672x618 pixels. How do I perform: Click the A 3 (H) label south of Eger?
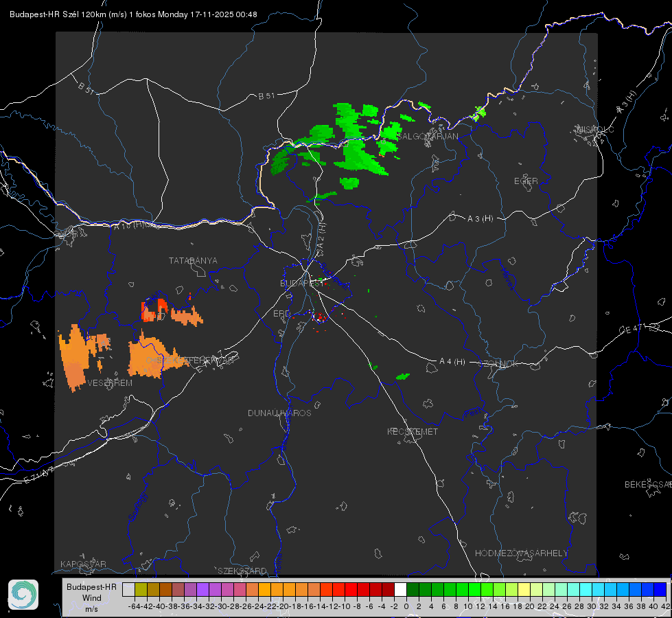pos(480,218)
